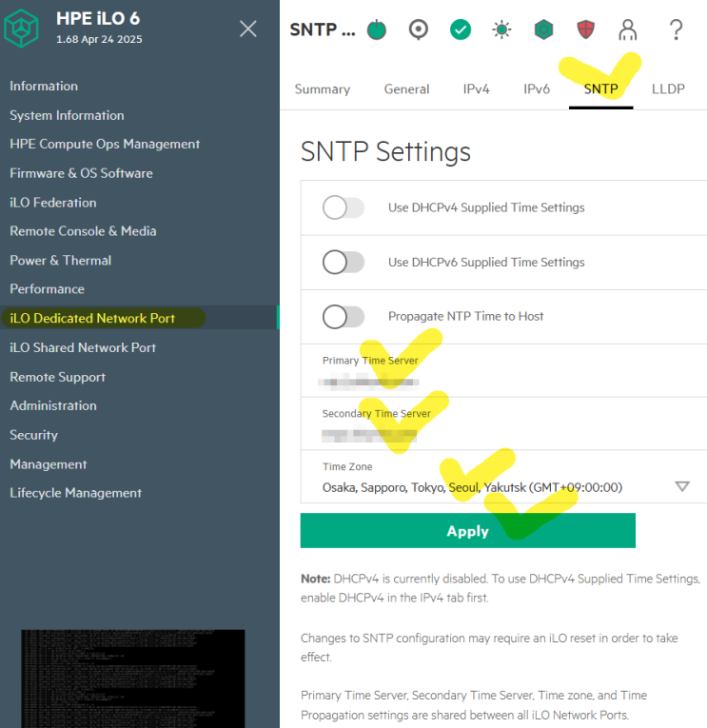Screen dimensions: 707x728
Task: Click the HPE iLO 6 title text
Action: pos(98,19)
